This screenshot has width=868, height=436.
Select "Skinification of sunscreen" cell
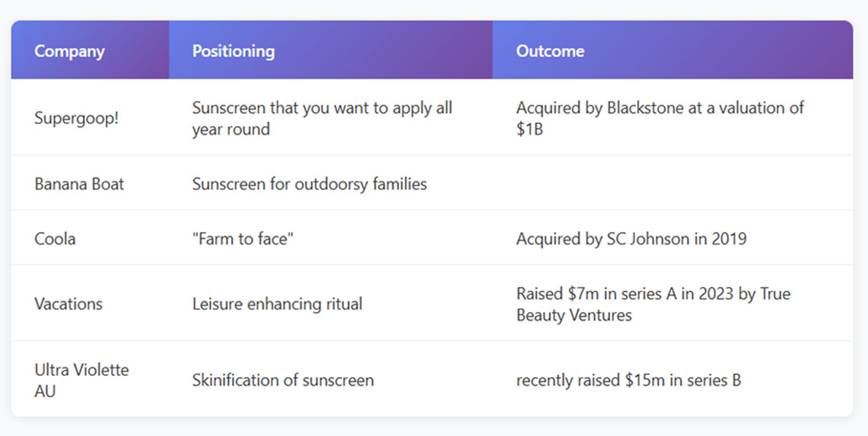(283, 380)
